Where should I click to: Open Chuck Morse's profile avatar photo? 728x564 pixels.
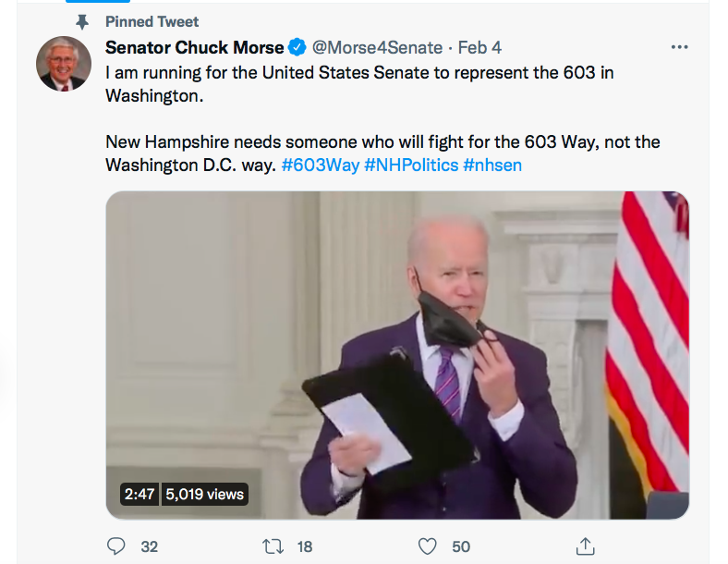coord(64,64)
